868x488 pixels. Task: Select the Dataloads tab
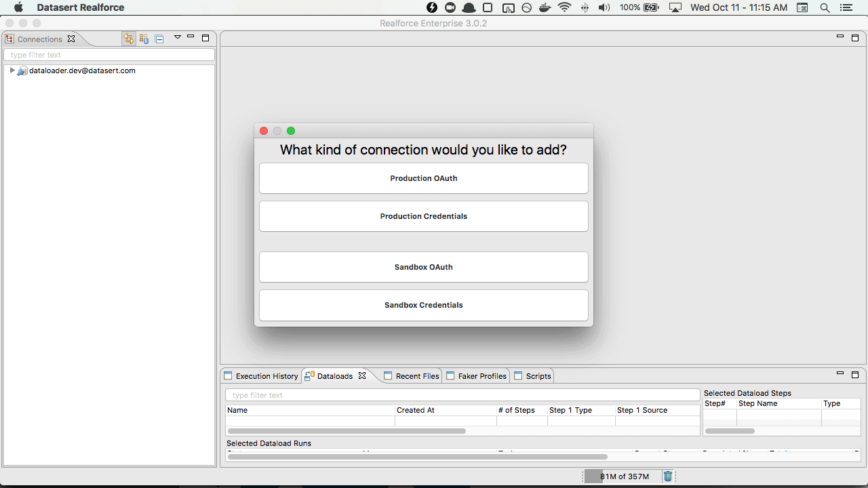(335, 376)
